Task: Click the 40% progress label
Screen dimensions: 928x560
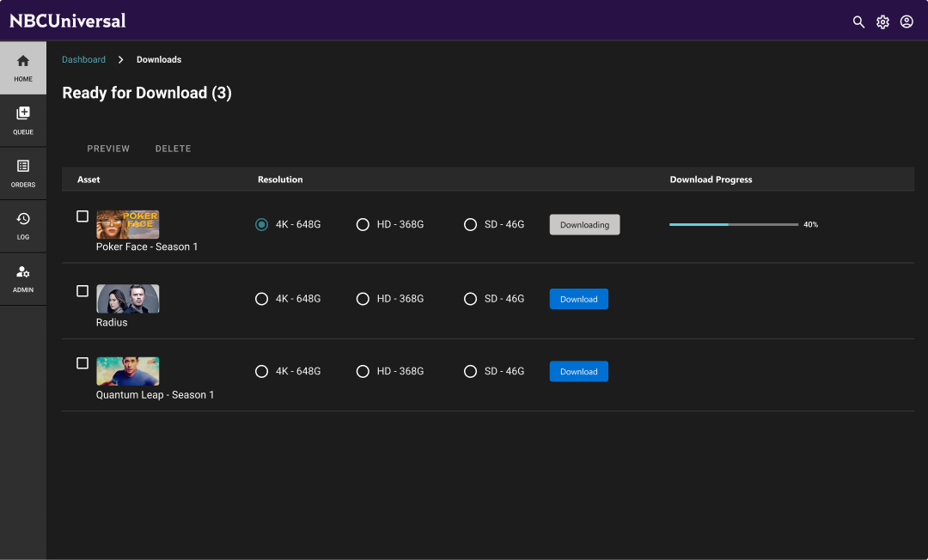Action: pos(811,225)
